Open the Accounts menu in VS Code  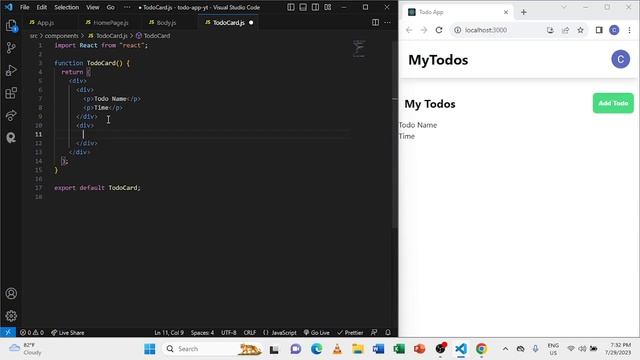(x=11, y=293)
